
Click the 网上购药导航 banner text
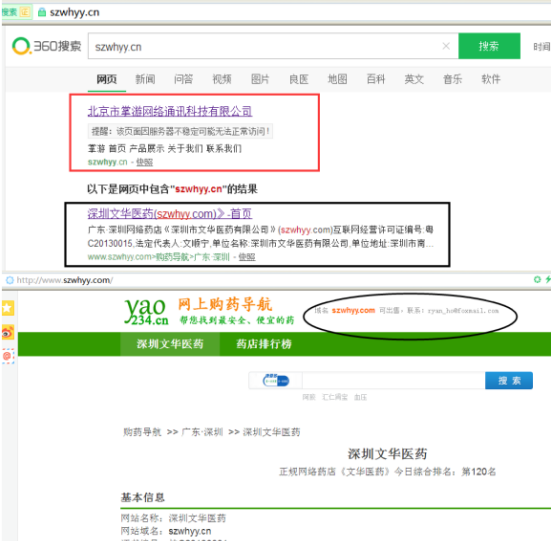pos(225,304)
